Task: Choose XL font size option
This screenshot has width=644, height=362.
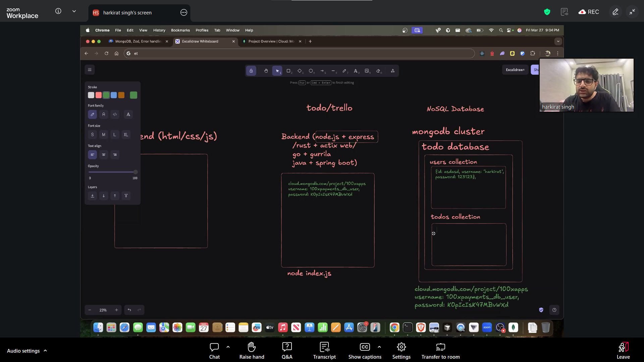Action: pyautogui.click(x=126, y=134)
